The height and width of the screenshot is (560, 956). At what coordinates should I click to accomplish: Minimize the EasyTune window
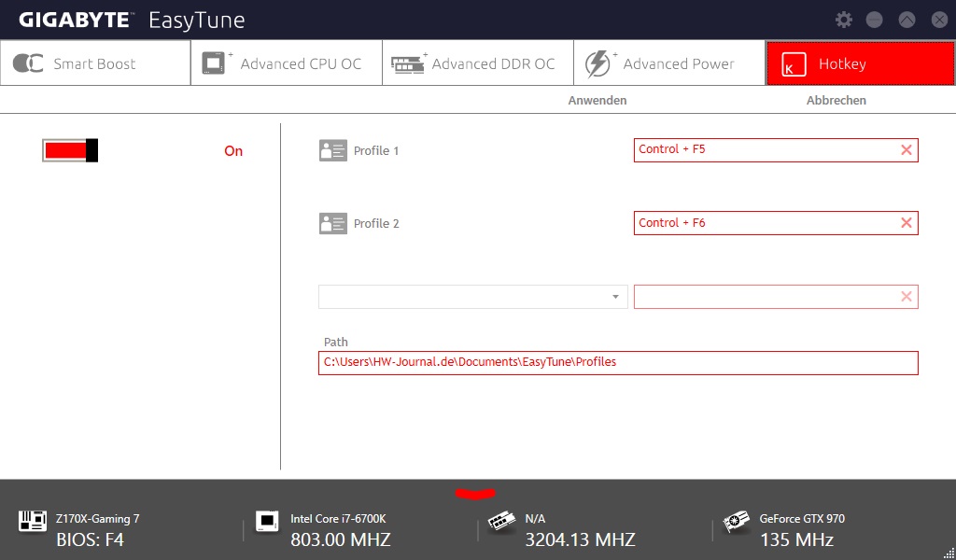pyautogui.click(x=874, y=20)
